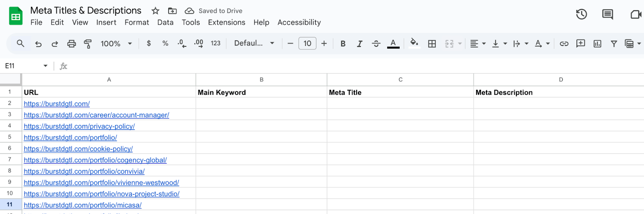Select column C header

tap(400, 80)
